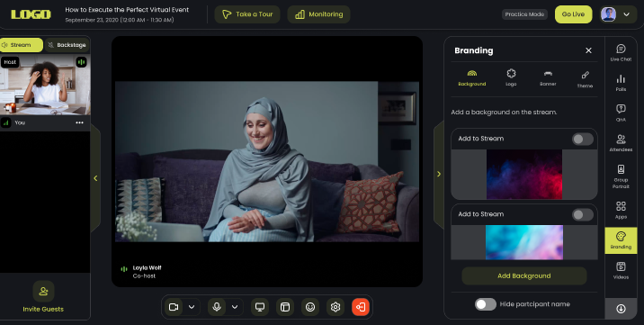Enable Add to Stream for smoke background
The height and width of the screenshot is (325, 644).
click(583, 139)
